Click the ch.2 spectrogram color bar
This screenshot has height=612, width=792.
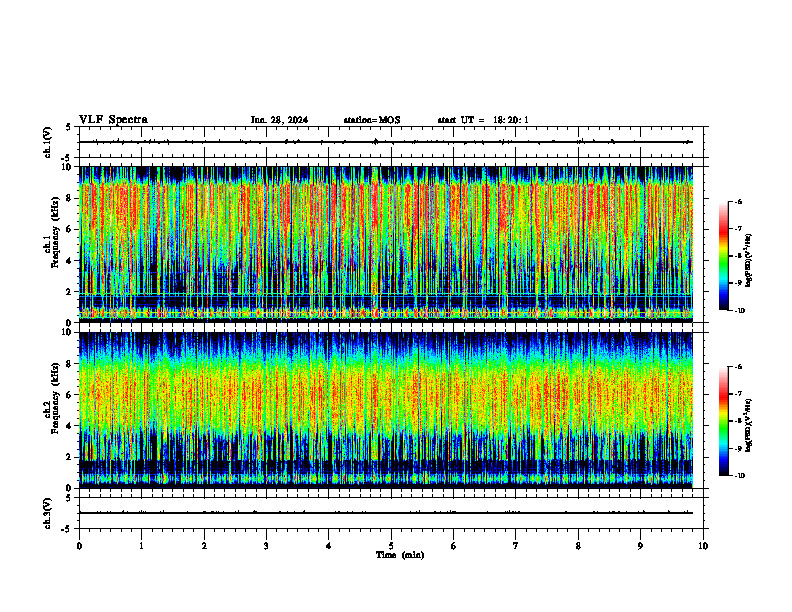pos(724,421)
